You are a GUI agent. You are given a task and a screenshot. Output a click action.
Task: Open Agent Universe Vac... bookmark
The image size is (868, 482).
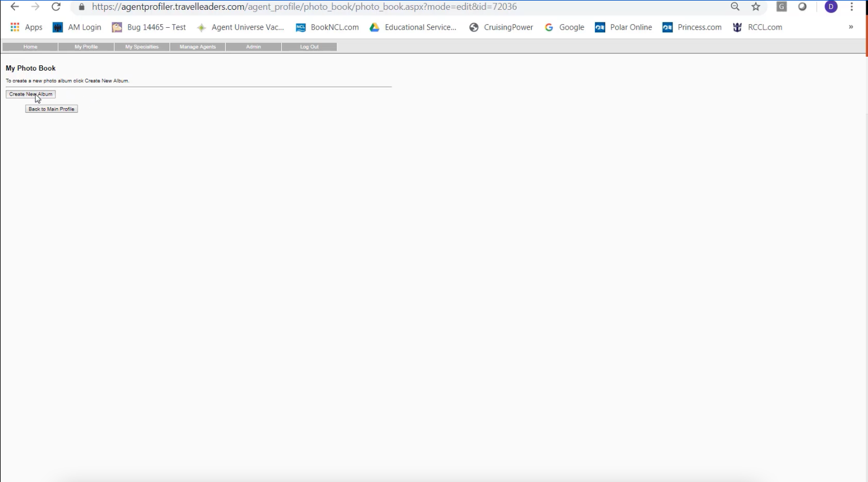click(241, 27)
